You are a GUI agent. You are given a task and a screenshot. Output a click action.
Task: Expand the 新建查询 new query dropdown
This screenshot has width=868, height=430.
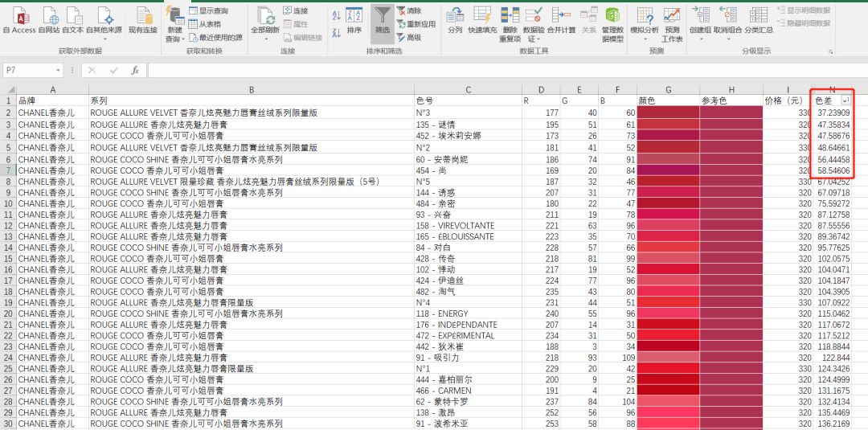(182, 39)
